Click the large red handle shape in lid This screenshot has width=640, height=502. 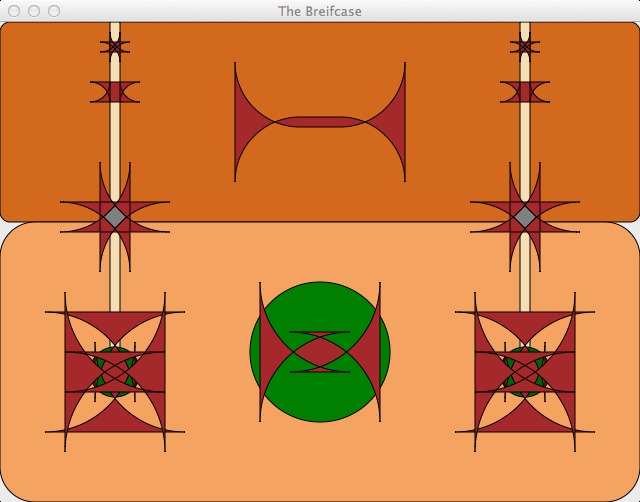(320, 122)
